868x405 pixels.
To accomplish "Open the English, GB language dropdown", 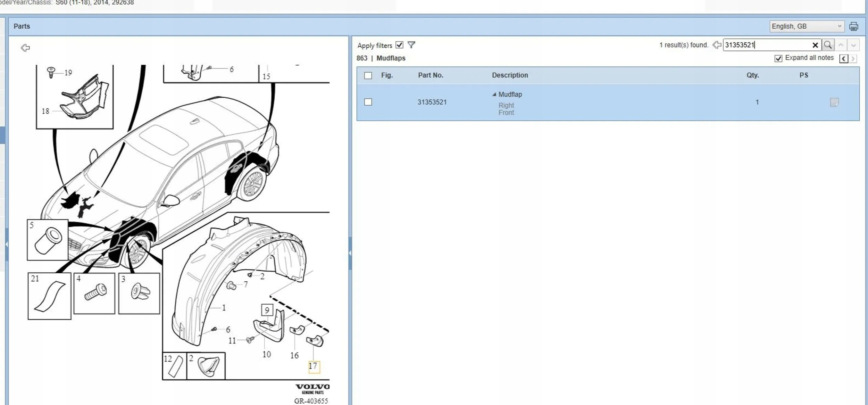I will (x=807, y=26).
